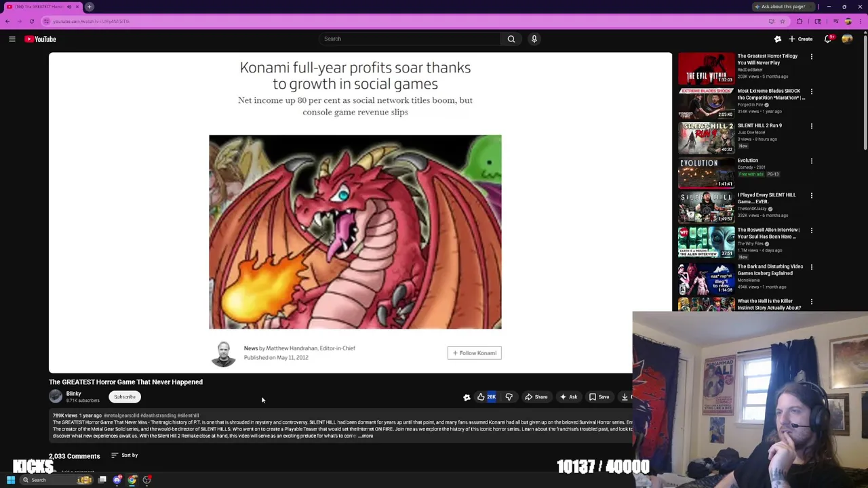Screen dimensions: 868x488
Task: Click the browser address bar URL
Action: 91,21
